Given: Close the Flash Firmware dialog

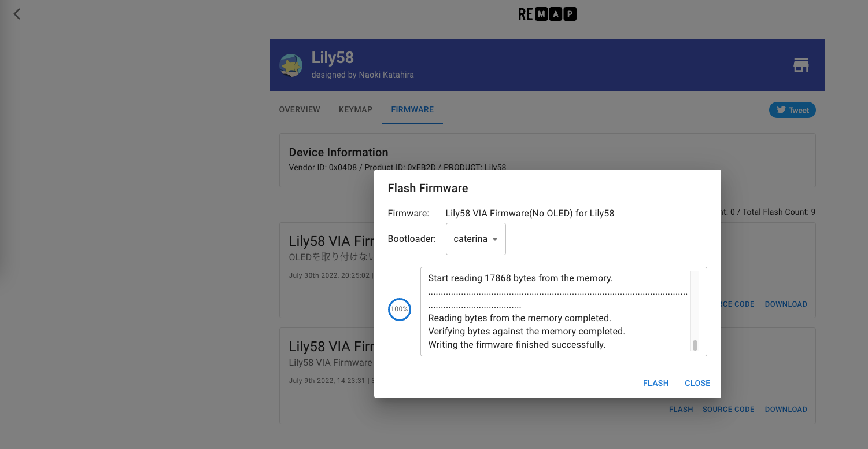Looking at the screenshot, I should pos(697,383).
